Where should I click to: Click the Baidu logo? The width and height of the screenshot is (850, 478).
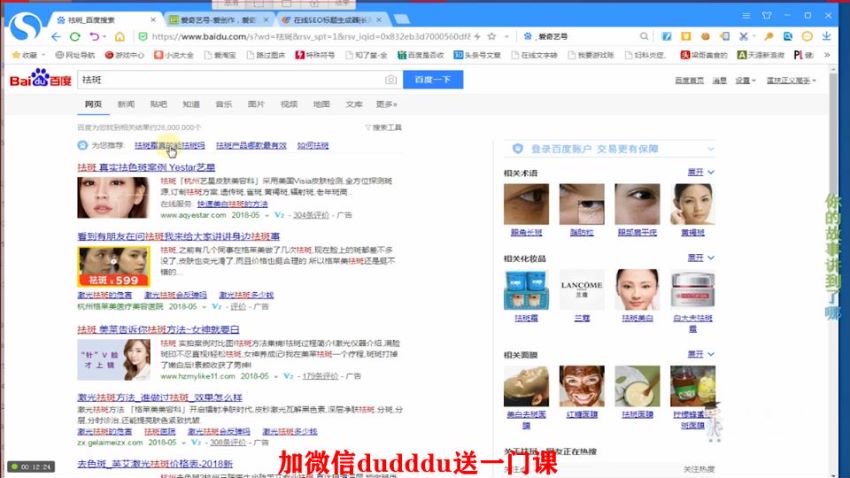coord(41,79)
